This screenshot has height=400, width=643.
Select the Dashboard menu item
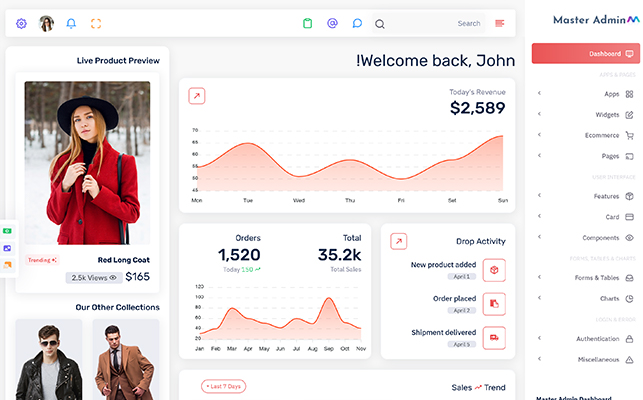(586, 53)
